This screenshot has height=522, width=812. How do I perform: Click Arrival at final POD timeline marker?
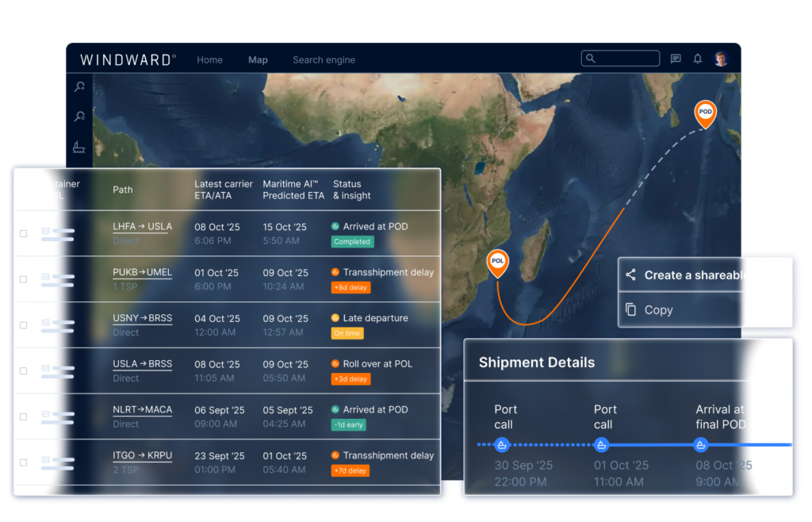pos(701,445)
